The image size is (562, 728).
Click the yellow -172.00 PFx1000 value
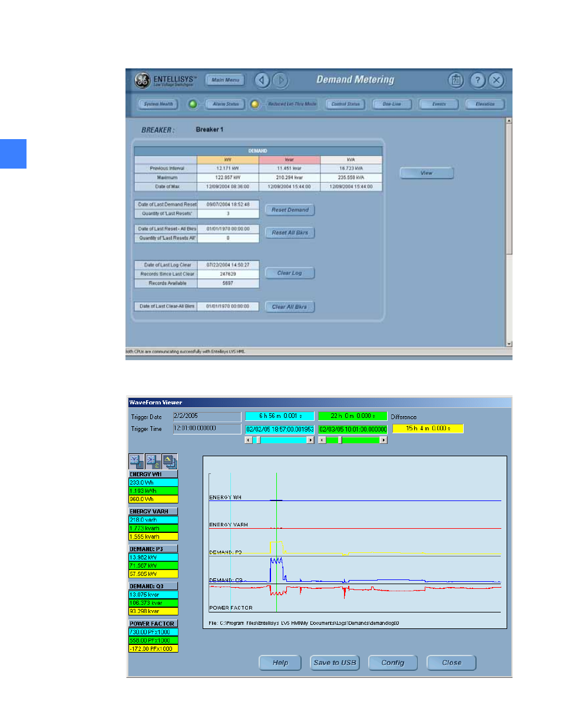point(153,648)
